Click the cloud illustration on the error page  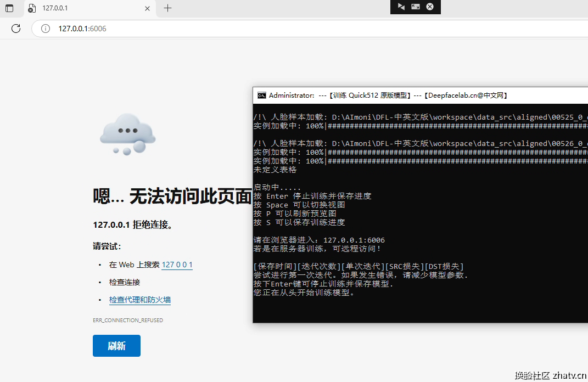point(127,133)
